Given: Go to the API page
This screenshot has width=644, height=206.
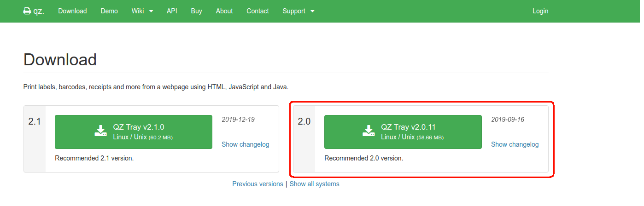Looking at the screenshot, I should tap(172, 11).
